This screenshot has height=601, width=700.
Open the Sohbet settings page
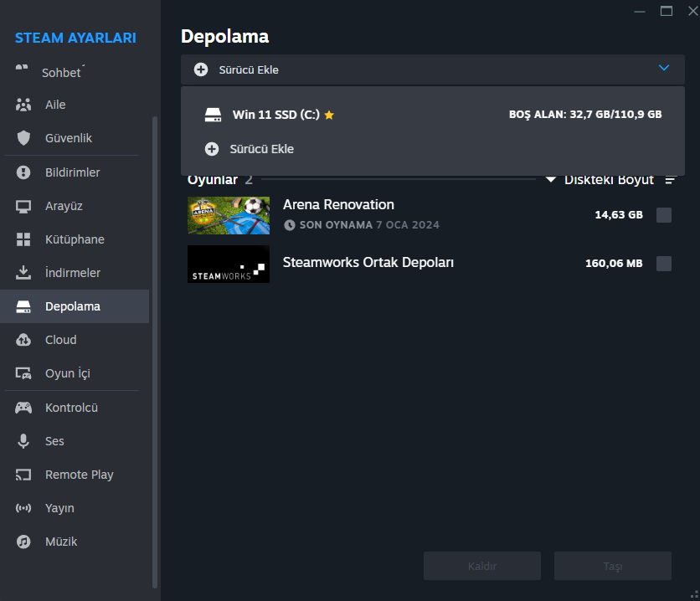61,73
